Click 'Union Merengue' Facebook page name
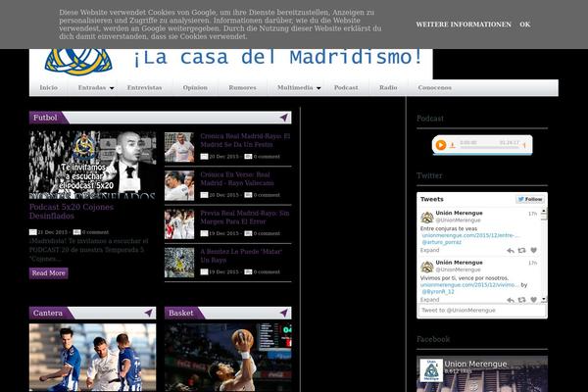Image resolution: width=588 pixels, height=392 pixels. (x=475, y=364)
